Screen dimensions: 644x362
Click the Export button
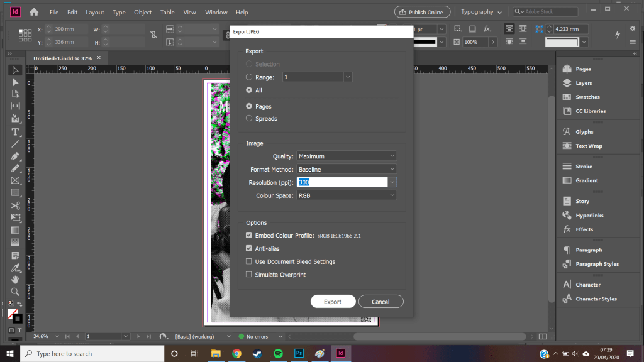(x=333, y=302)
